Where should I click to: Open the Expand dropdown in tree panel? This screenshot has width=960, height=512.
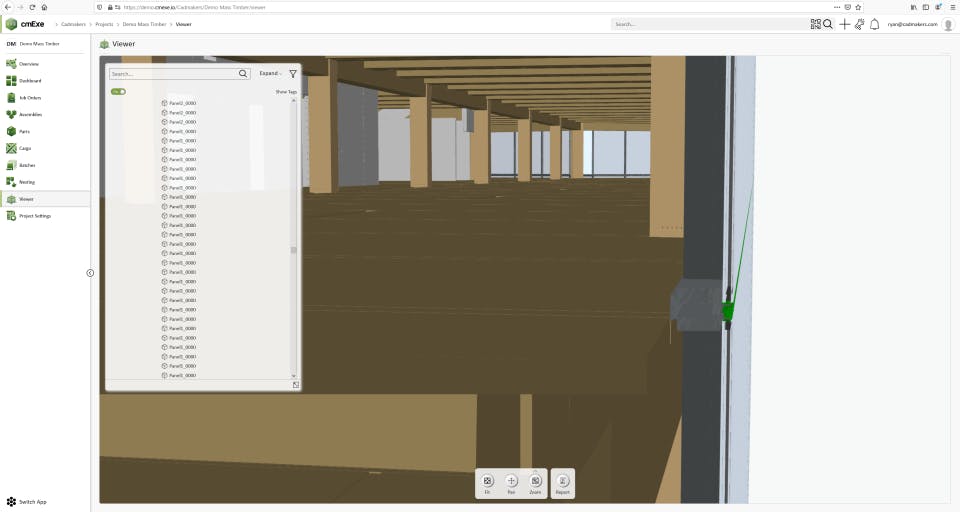(270, 73)
